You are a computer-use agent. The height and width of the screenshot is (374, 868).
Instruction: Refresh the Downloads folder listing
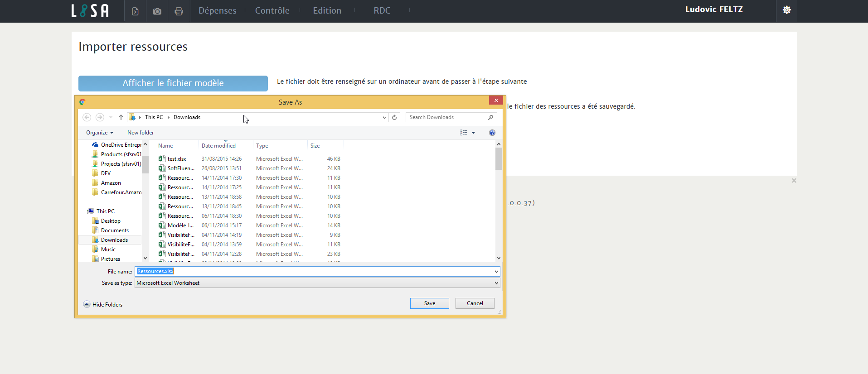(394, 117)
